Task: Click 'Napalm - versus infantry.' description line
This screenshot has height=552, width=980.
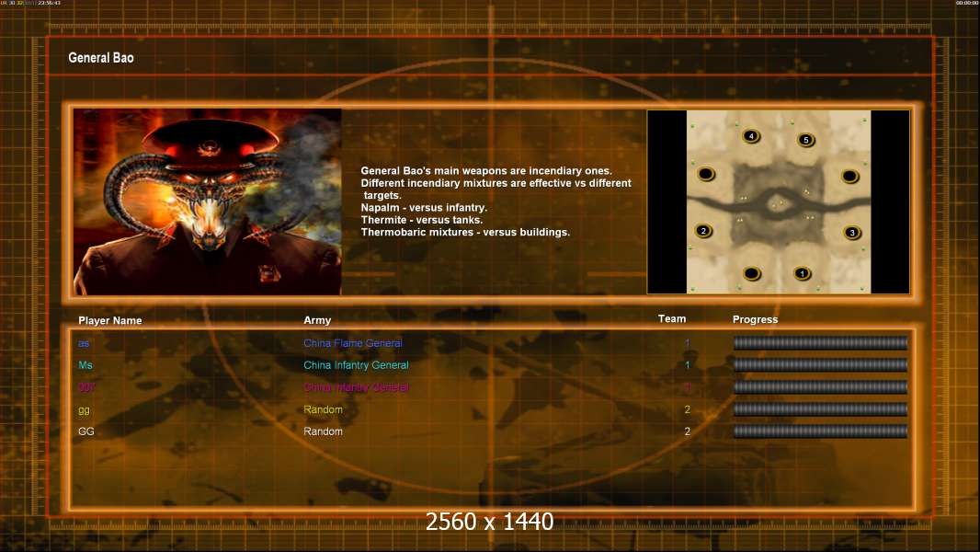Action: [x=424, y=208]
